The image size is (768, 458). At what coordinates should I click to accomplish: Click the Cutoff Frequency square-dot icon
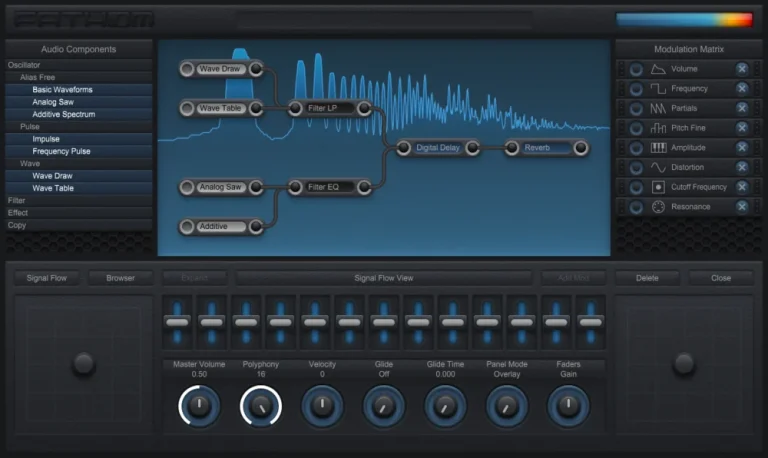click(658, 187)
